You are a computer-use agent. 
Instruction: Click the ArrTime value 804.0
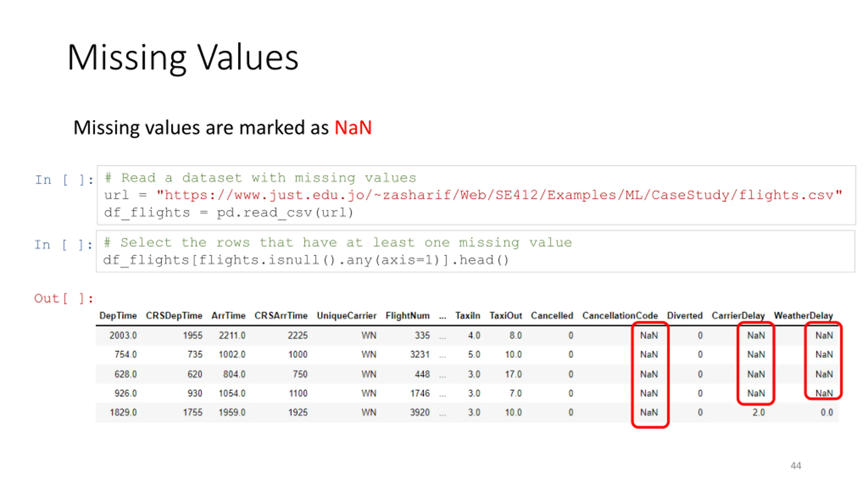tap(234, 374)
